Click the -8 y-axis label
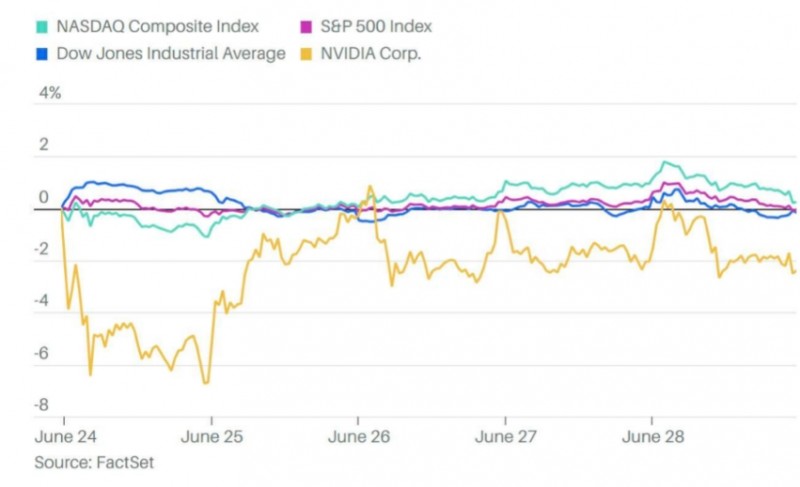 [41, 406]
